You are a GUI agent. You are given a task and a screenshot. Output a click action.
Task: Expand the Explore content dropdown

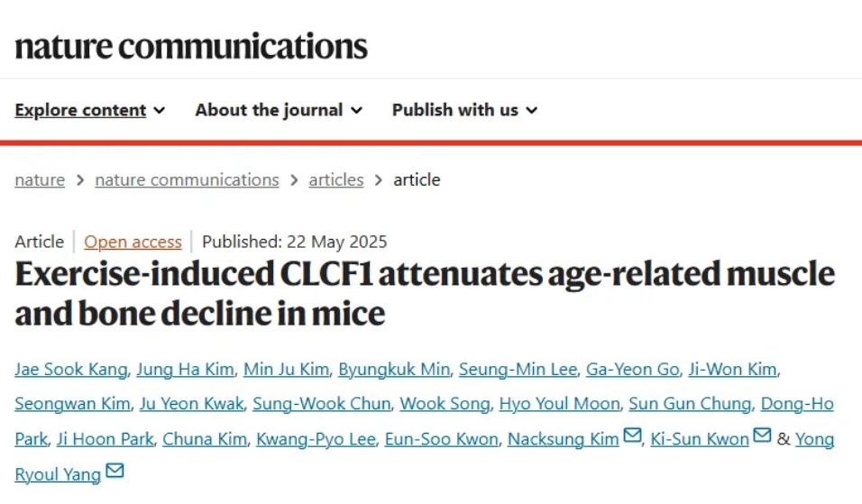click(x=89, y=110)
